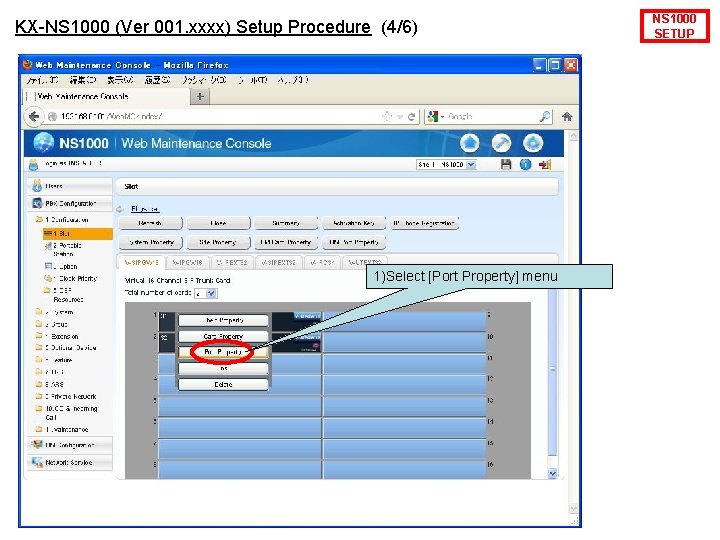Image resolution: width=720 pixels, height=540 pixels.
Task: Click the UM Configuration sidebar icon
Action: point(36,444)
